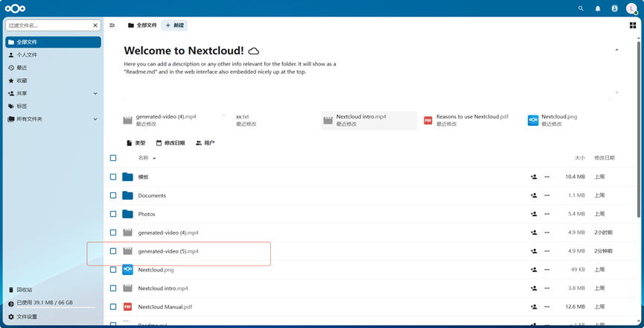Open 回收站 trash bin

pos(53,290)
